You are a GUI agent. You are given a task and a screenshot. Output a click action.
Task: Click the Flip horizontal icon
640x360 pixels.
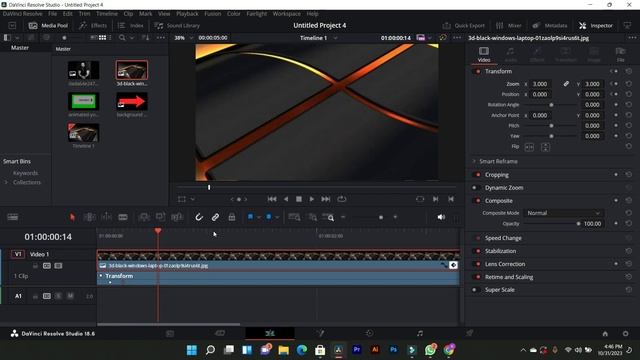[x=529, y=147]
